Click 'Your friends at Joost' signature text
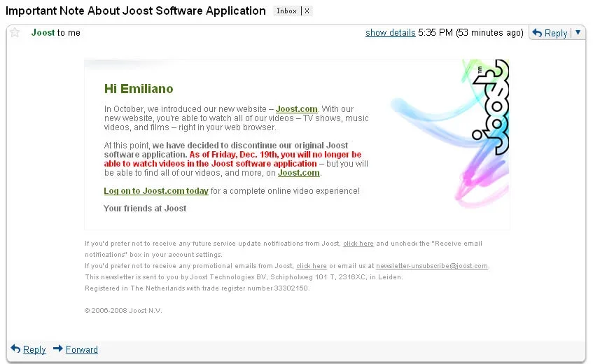The height and width of the screenshot is (364, 593). pyautogui.click(x=145, y=209)
